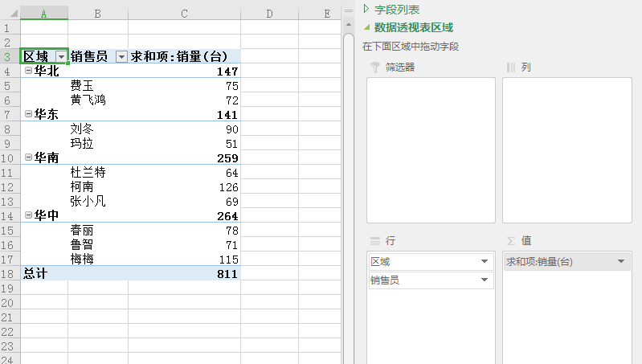642x364 pixels.
Task: Select the cell with 梅梅
Action: (98, 259)
